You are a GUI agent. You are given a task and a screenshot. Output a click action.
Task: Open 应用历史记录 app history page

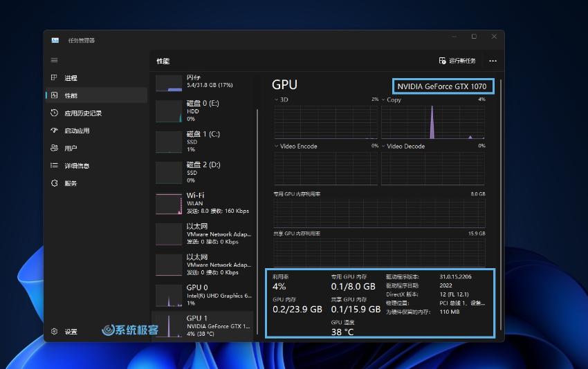tap(96, 113)
